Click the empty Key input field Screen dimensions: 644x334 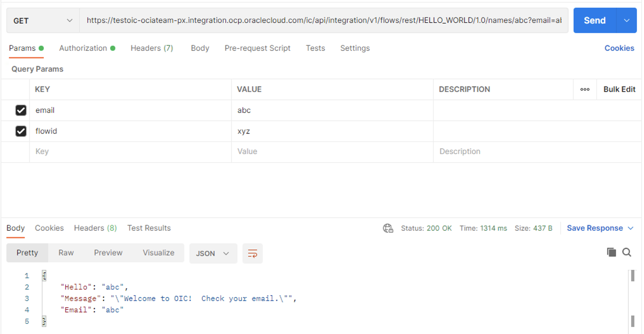coord(130,151)
